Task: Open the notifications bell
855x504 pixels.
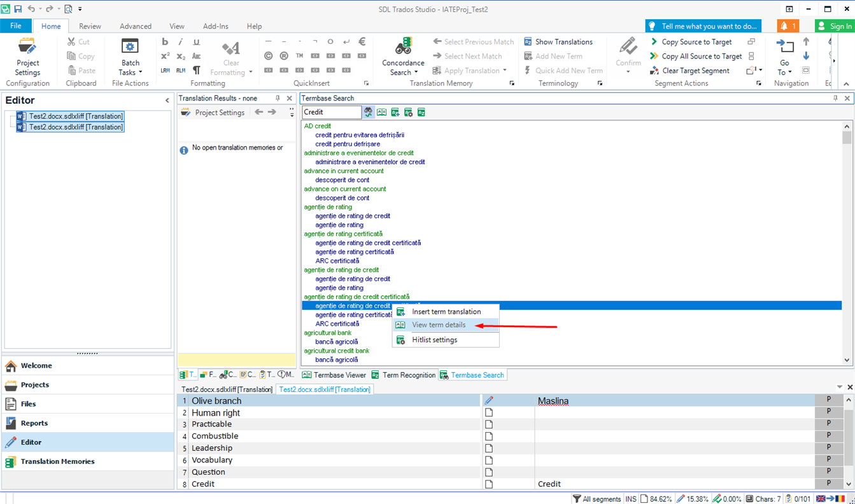Action: click(788, 26)
